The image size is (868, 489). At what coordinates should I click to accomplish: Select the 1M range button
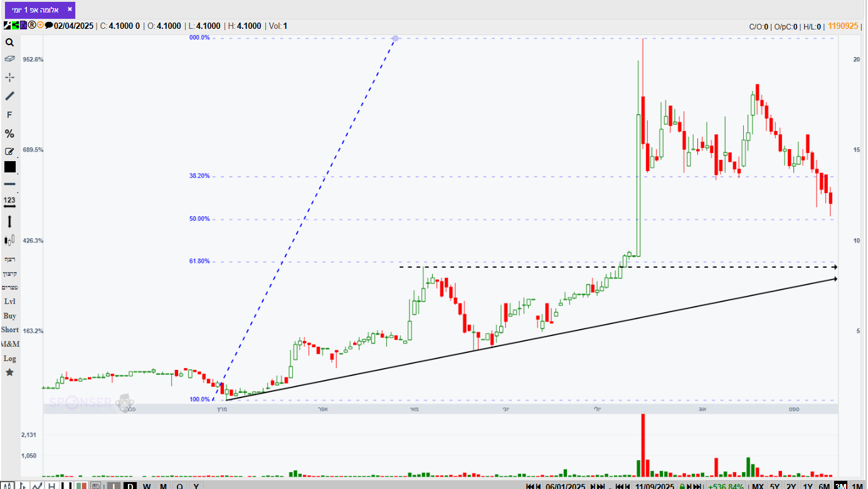click(x=857, y=486)
